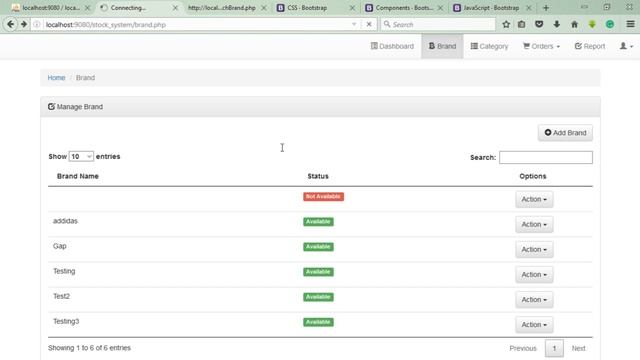This screenshot has width=640, height=360.
Task: Open the address bar history dropdown arrow
Action: (x=354, y=24)
